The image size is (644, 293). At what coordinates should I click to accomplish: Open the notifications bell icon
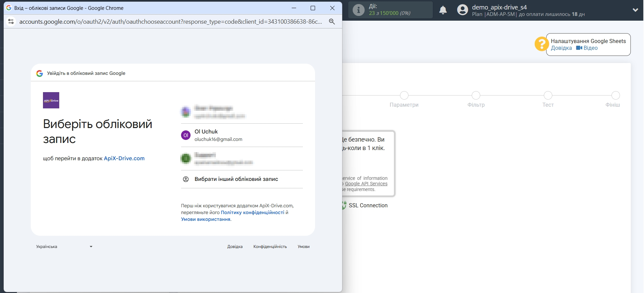[443, 10]
